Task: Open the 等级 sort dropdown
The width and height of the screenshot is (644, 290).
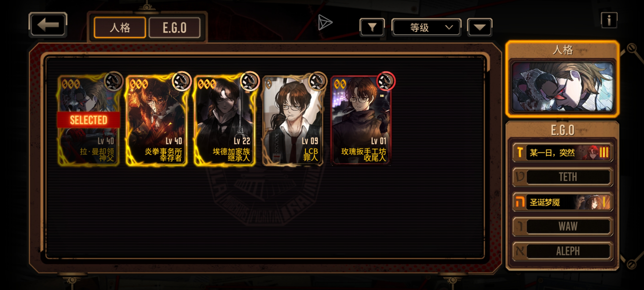Action: click(426, 27)
